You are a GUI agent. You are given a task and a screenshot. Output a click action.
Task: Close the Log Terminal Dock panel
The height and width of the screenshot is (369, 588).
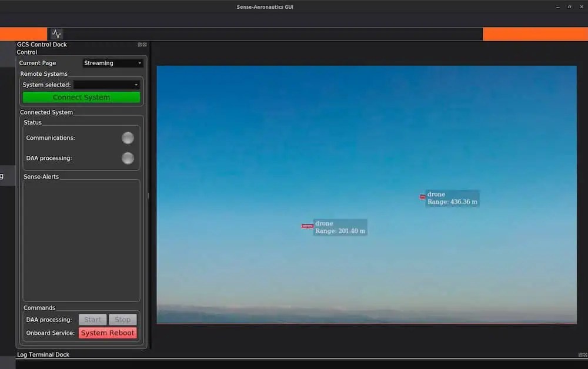584,355
